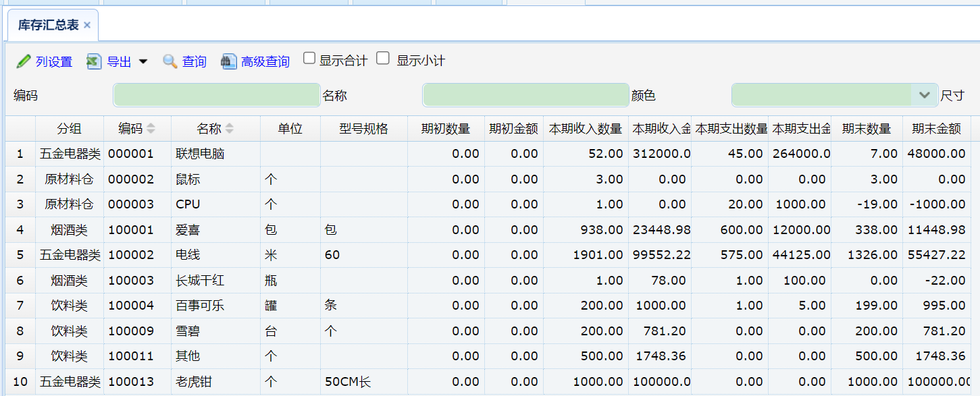This screenshot has width=980, height=396.
Task: Click the 分组 column header
Action: (69, 128)
